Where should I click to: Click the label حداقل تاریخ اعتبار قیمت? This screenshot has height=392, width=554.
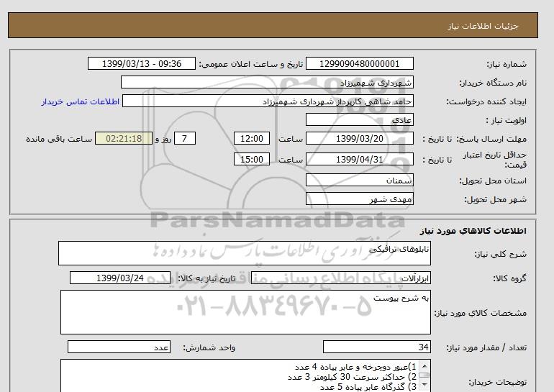coord(495,160)
